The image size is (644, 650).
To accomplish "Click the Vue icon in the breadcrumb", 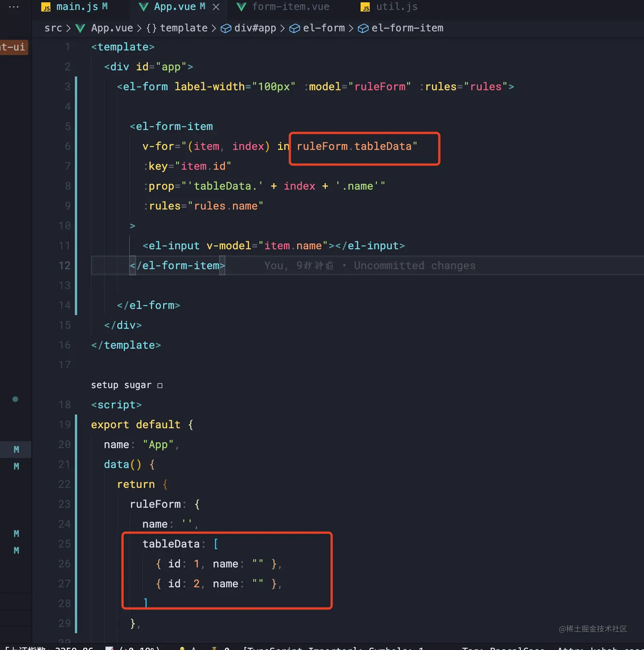I will (x=80, y=29).
